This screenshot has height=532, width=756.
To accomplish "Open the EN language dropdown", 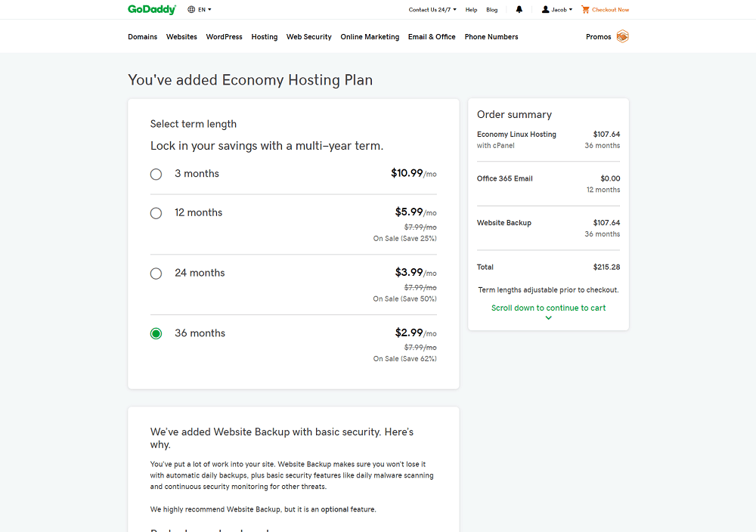I will 204,9.
